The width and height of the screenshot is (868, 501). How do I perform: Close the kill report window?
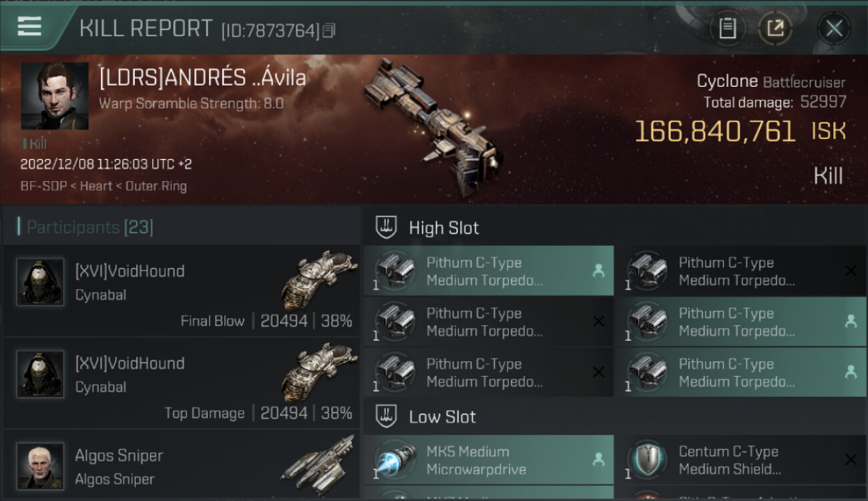[x=834, y=29]
